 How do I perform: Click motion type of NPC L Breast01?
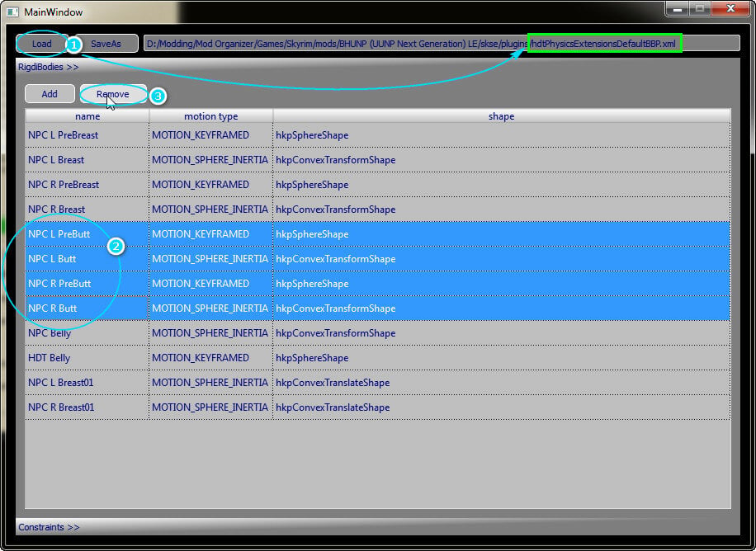pos(211,382)
